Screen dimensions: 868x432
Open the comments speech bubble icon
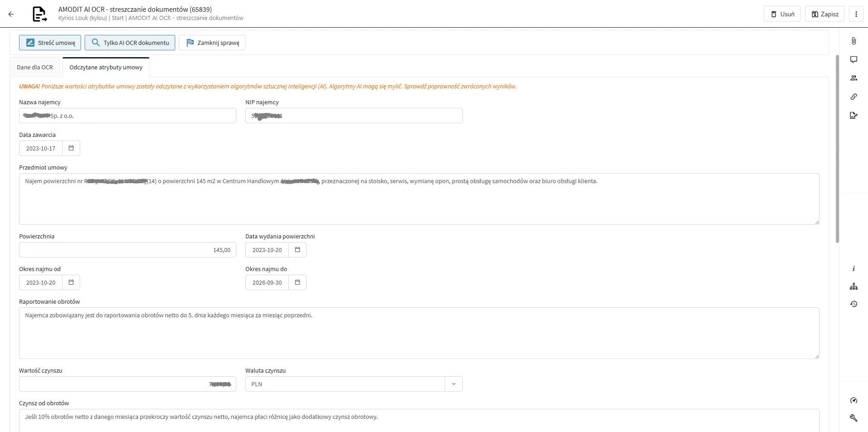pos(854,59)
